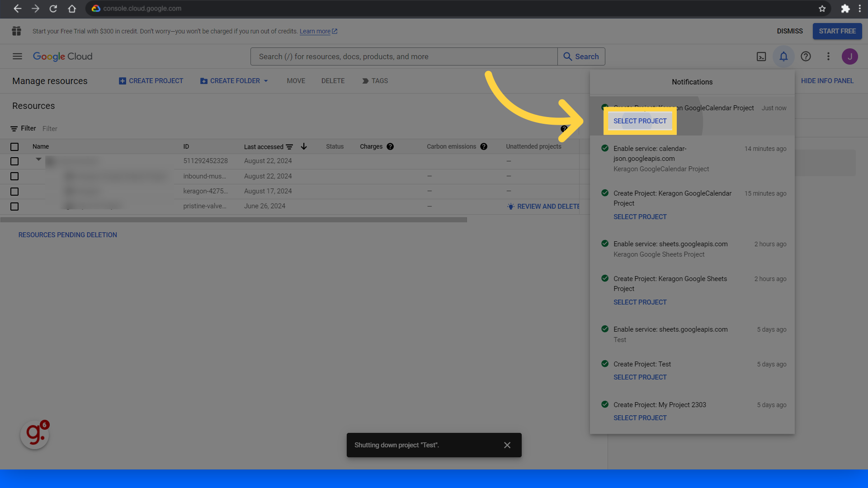Open the help question mark icon

coord(806,56)
